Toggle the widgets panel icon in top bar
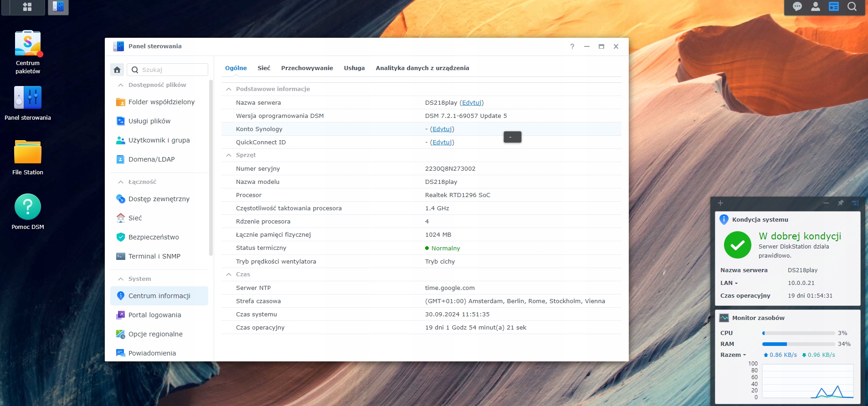Image resolution: width=868 pixels, height=406 pixels. (x=834, y=6)
